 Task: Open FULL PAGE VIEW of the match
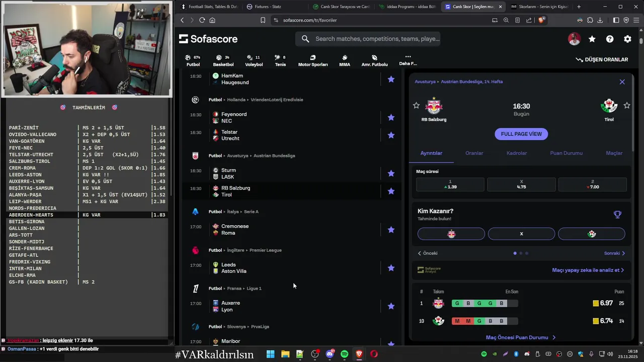tap(521, 134)
